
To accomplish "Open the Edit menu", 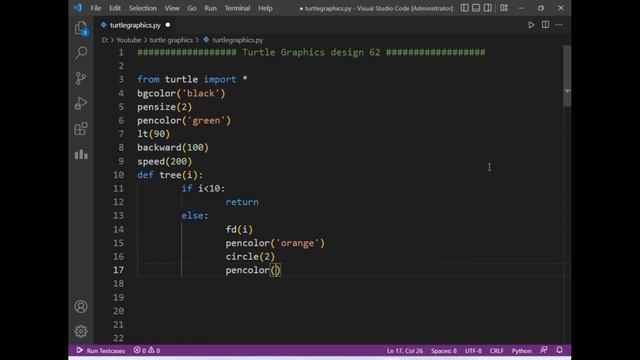I will click(115, 8).
